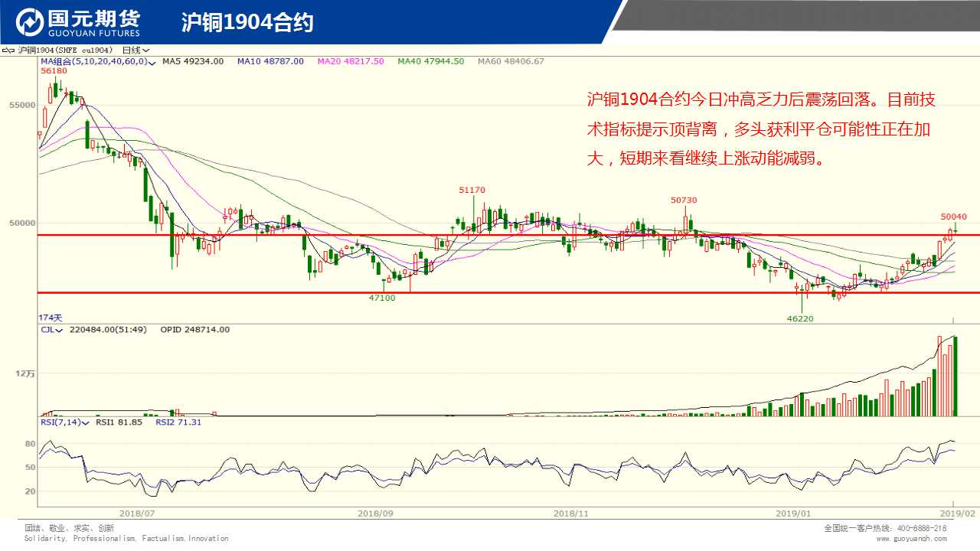
Task: Click the 56180 high price marker
Action: [54, 70]
